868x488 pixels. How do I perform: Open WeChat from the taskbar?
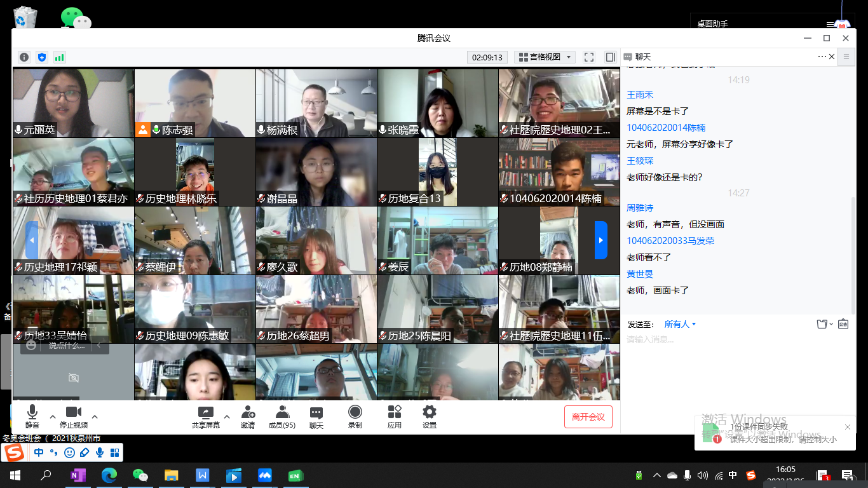pyautogui.click(x=140, y=475)
